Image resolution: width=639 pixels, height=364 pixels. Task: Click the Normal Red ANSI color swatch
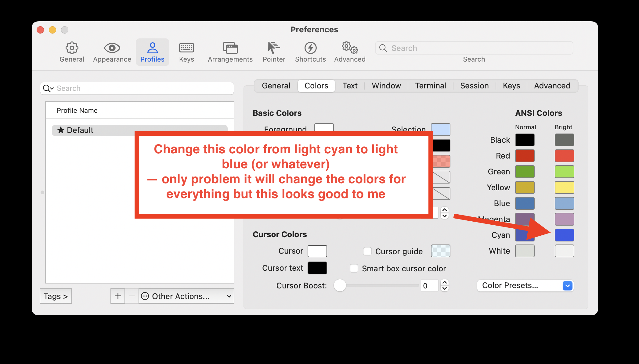click(x=525, y=156)
